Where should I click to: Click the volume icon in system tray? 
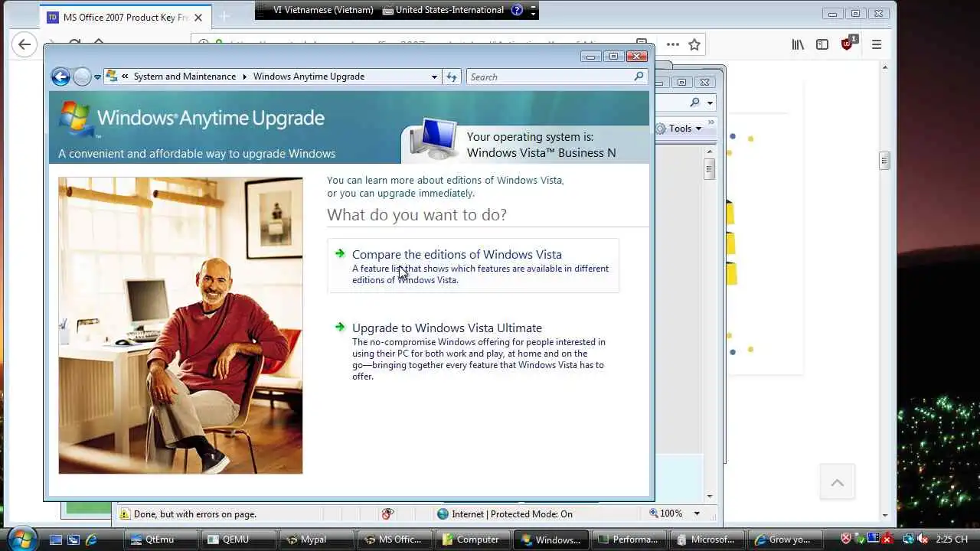click(923, 540)
